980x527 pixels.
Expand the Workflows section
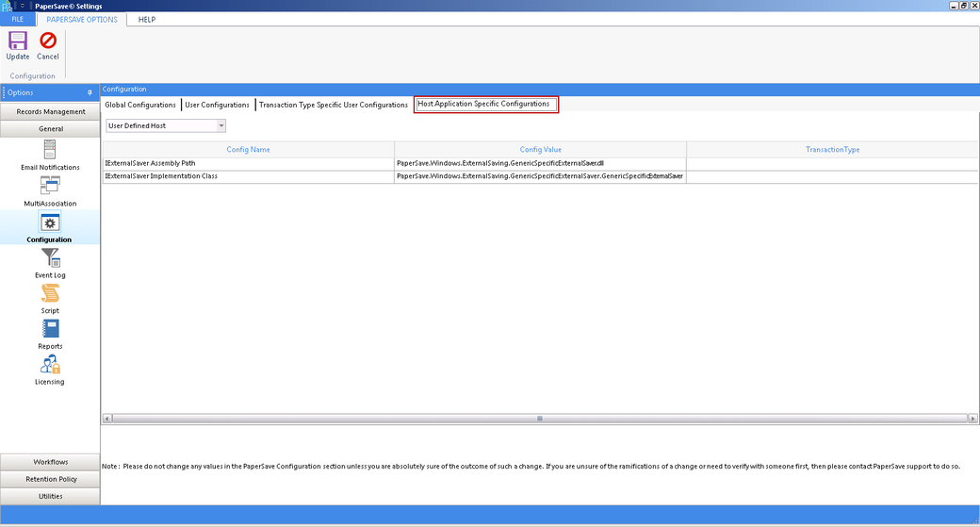pos(50,462)
